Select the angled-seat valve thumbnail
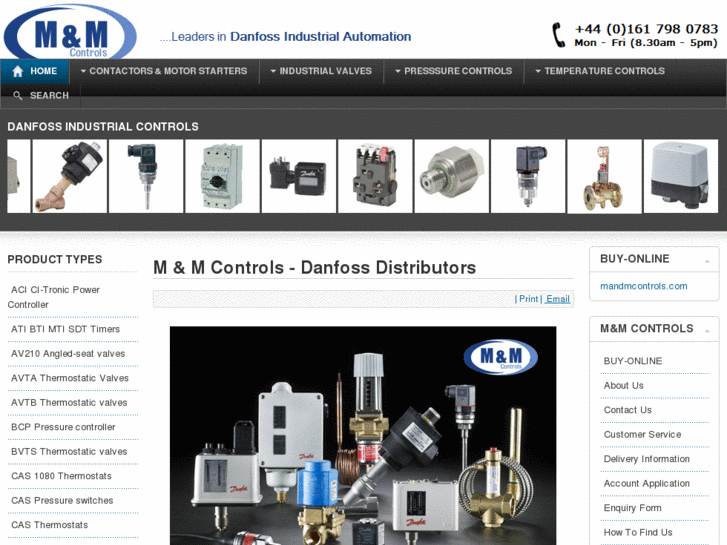The width and height of the screenshot is (727, 545). 70,176
